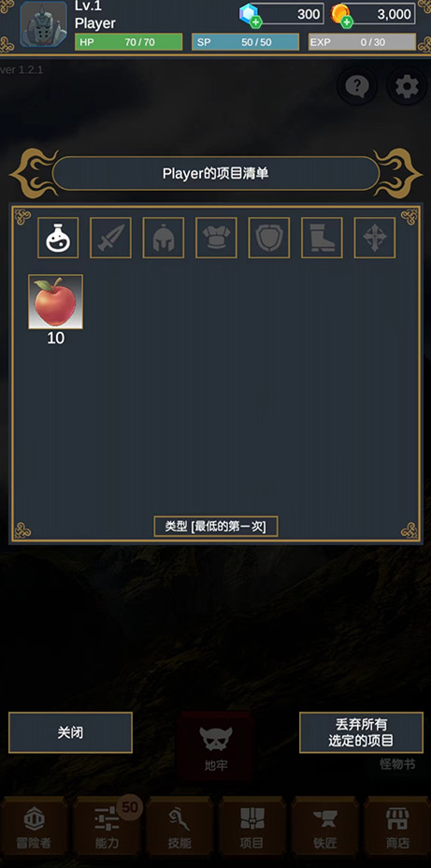Show chest armor items category
Image resolution: width=431 pixels, height=868 pixels.
[216, 238]
